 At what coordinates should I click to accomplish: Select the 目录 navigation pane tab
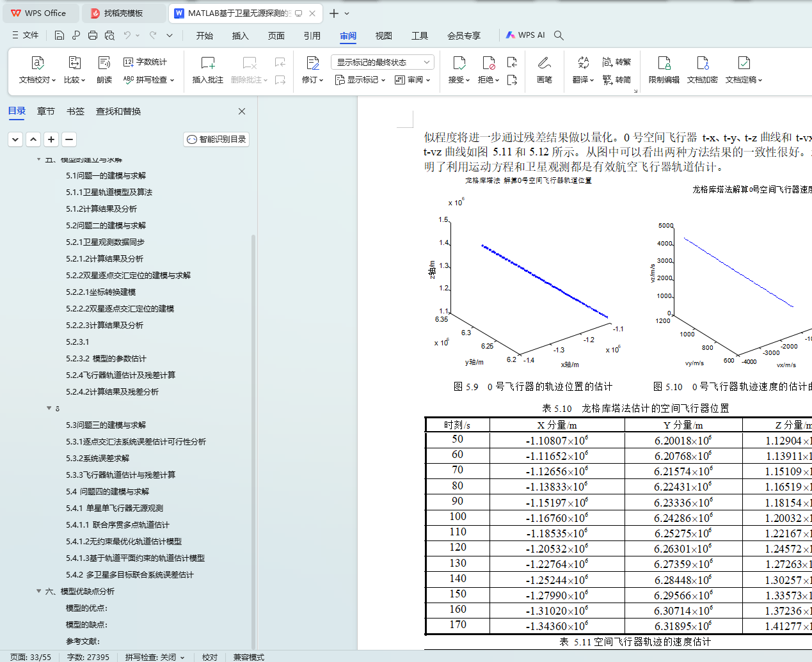pyautogui.click(x=17, y=111)
